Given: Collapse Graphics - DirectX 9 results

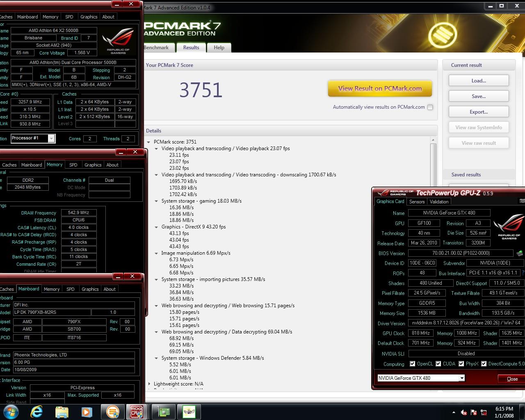Looking at the screenshot, I should click(156, 227).
